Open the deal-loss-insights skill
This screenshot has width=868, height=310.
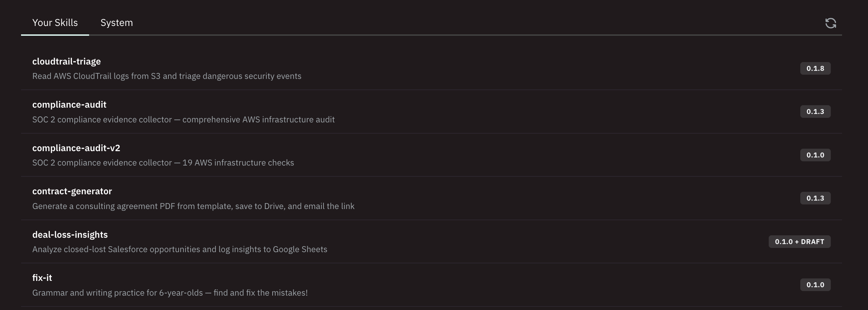coord(70,235)
